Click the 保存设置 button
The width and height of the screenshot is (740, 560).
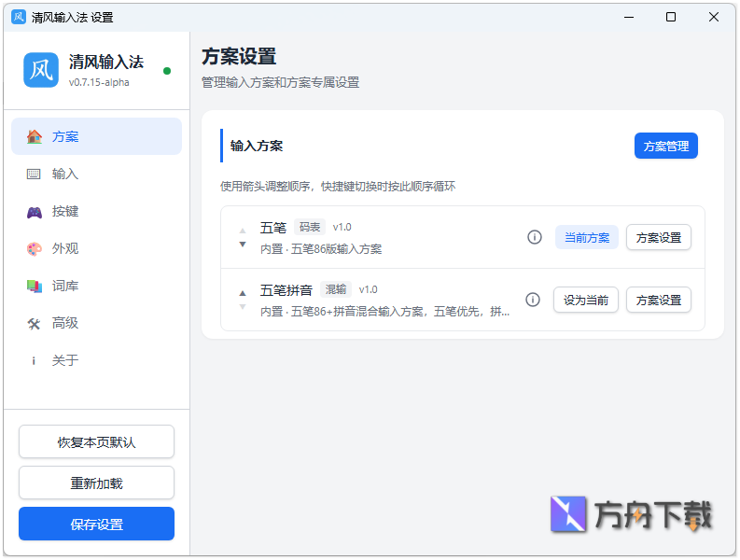[96, 525]
